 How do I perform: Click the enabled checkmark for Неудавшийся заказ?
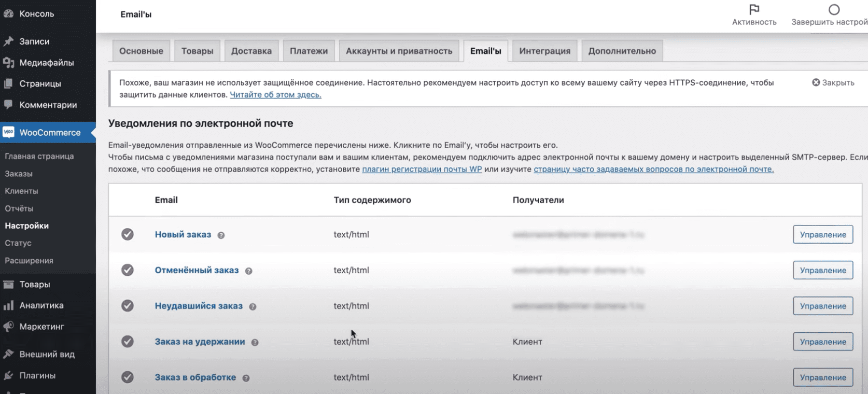[x=128, y=306]
